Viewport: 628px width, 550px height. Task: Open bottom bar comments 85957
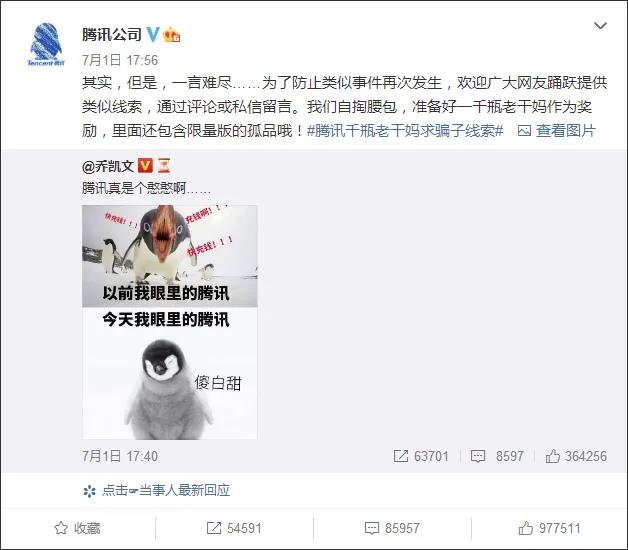point(392,528)
